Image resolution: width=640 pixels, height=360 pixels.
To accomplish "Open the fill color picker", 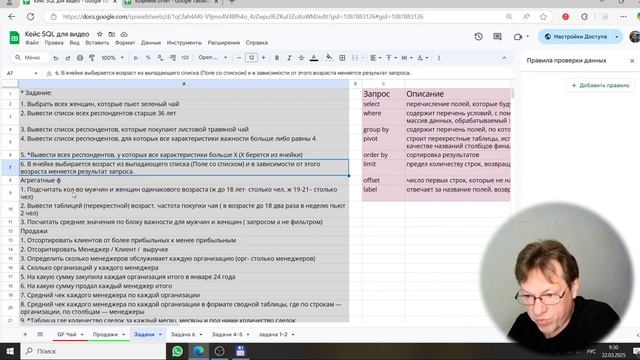I will click(329, 58).
